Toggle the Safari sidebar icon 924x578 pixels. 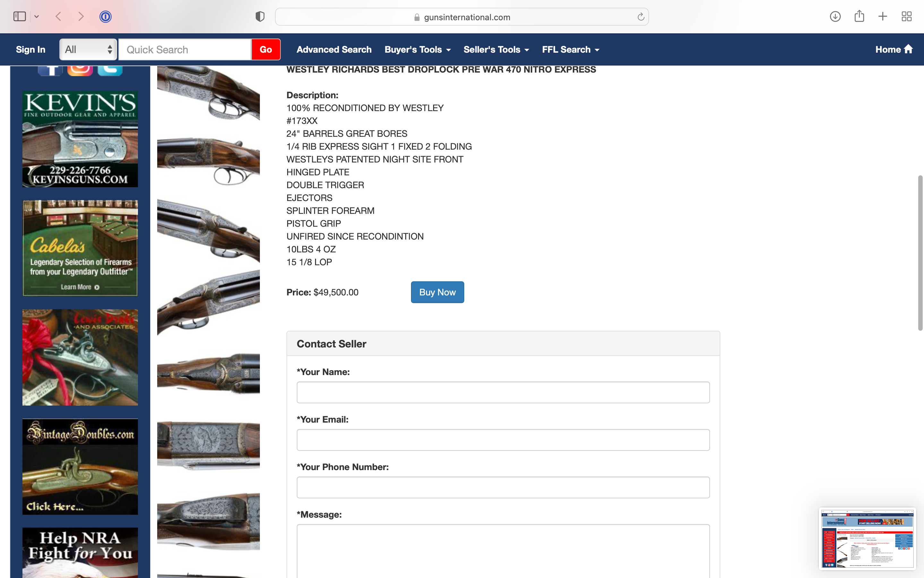20,16
